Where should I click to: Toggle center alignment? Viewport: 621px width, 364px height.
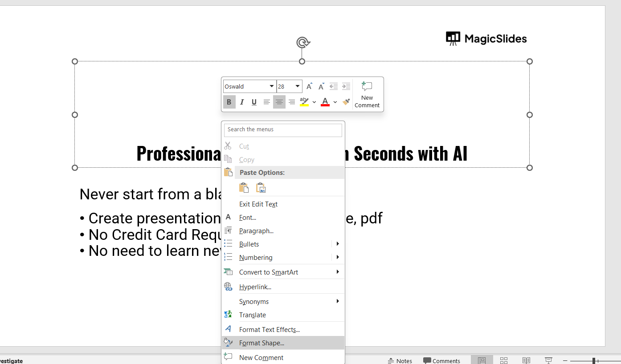pyautogui.click(x=279, y=102)
